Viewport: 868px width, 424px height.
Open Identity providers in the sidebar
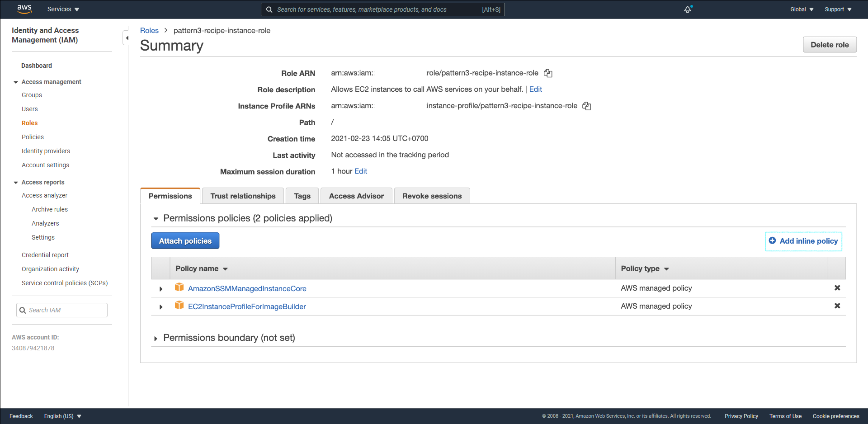click(x=46, y=151)
